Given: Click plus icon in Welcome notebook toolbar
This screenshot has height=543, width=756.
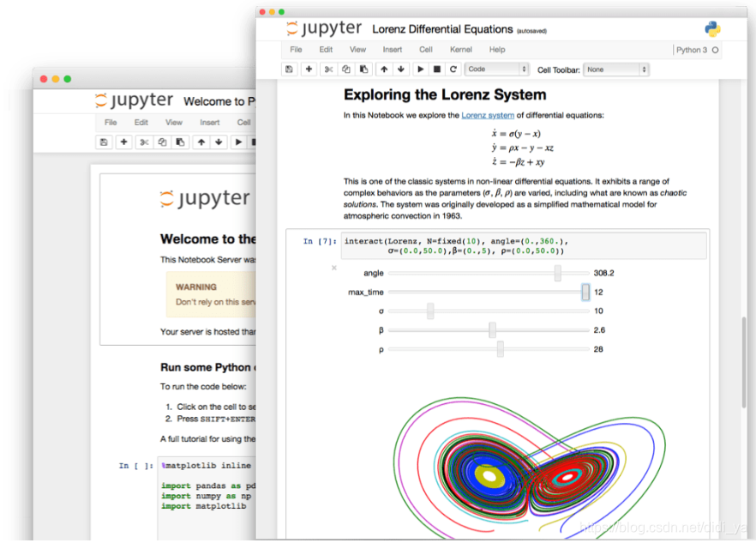Looking at the screenshot, I should tap(124, 142).
